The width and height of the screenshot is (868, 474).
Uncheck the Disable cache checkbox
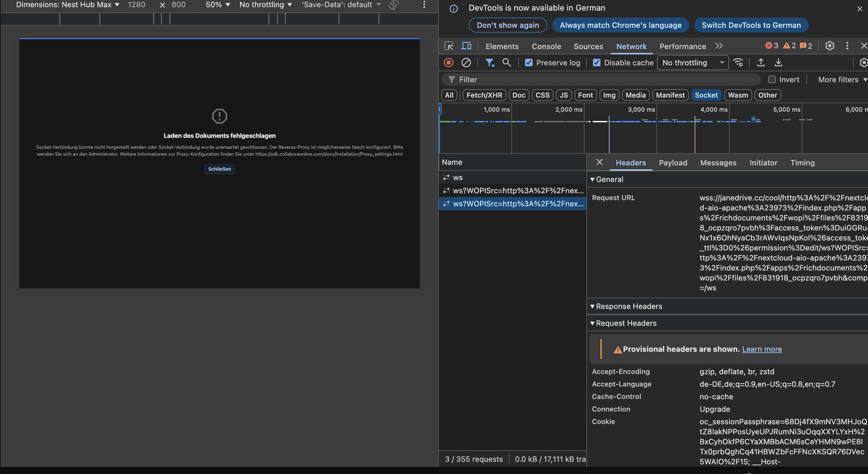pos(596,63)
